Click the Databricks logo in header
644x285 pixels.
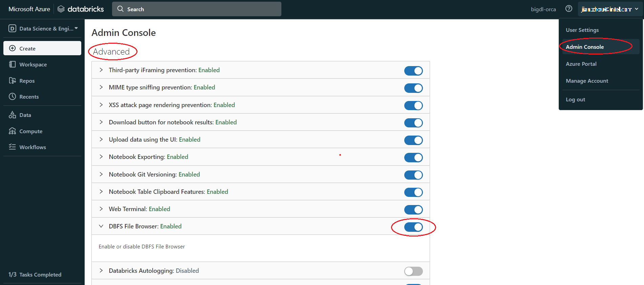pyautogui.click(x=81, y=9)
